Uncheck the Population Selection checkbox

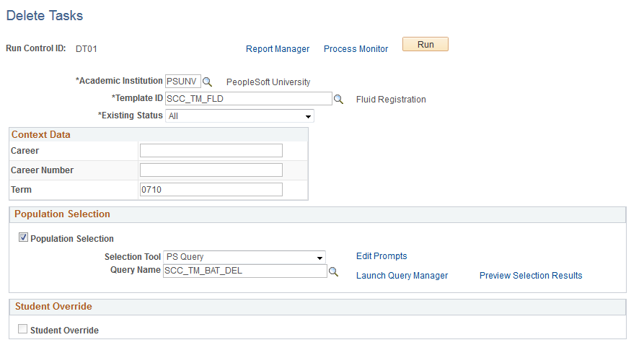23,237
